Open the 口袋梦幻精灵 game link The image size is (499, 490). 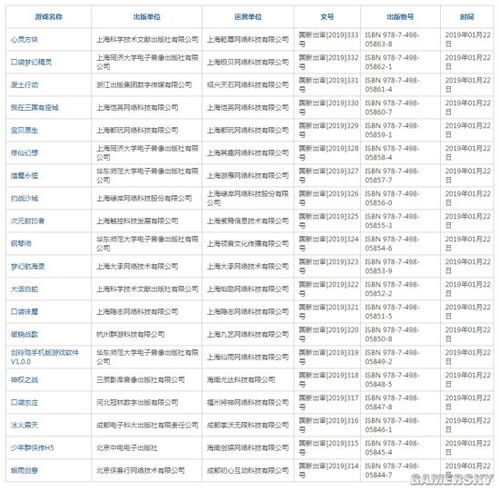click(x=31, y=62)
